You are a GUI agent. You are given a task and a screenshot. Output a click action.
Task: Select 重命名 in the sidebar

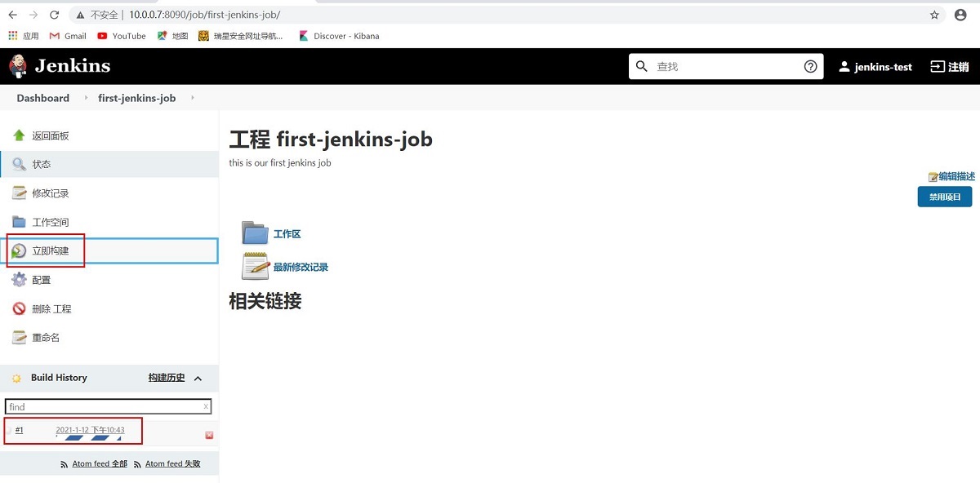109,337
